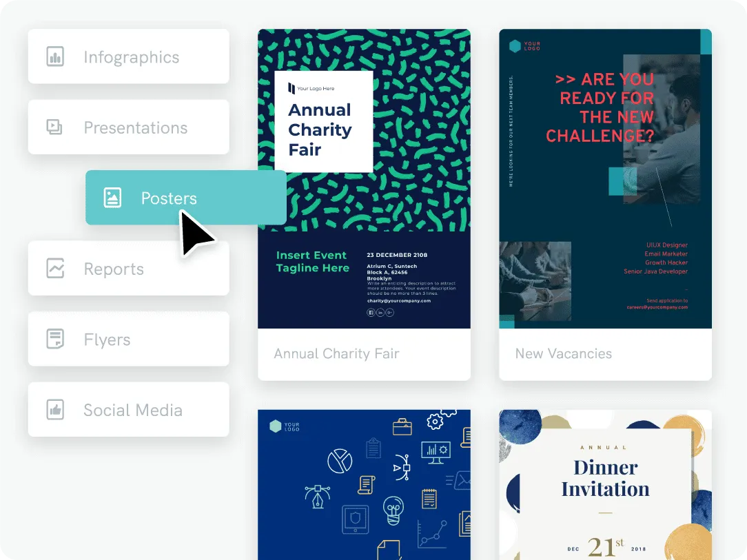
Task: Click the Facebook icon on Charity Fair poster
Action: pos(371,313)
